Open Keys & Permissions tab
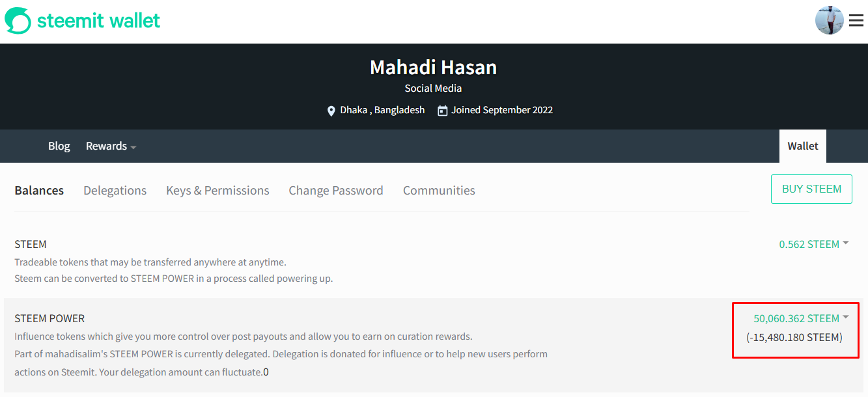The height and width of the screenshot is (397, 868). click(217, 191)
